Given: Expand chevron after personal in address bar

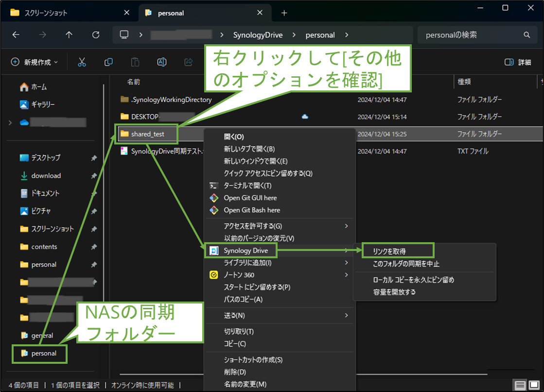Looking at the screenshot, I should (x=347, y=35).
